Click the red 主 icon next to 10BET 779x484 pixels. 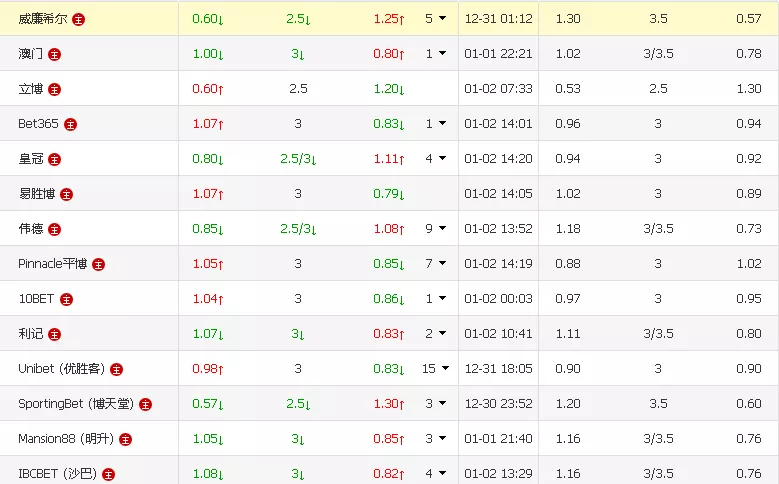click(x=66, y=299)
